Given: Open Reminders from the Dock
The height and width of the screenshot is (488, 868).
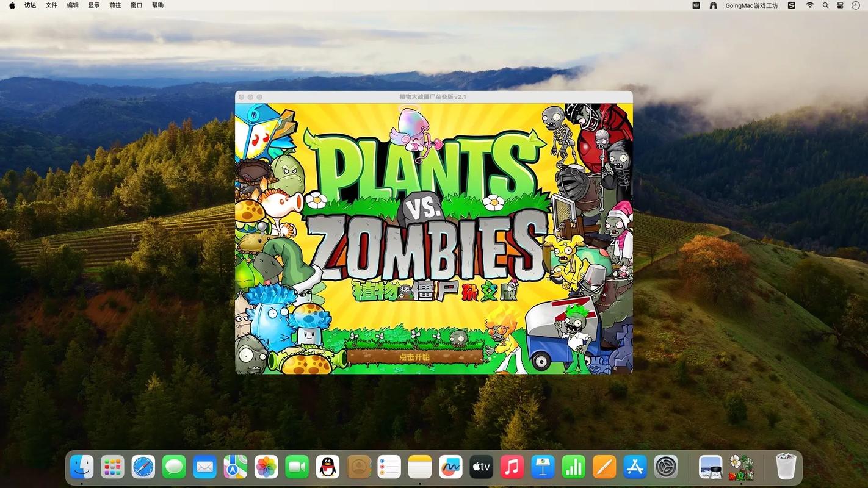Looking at the screenshot, I should click(389, 467).
